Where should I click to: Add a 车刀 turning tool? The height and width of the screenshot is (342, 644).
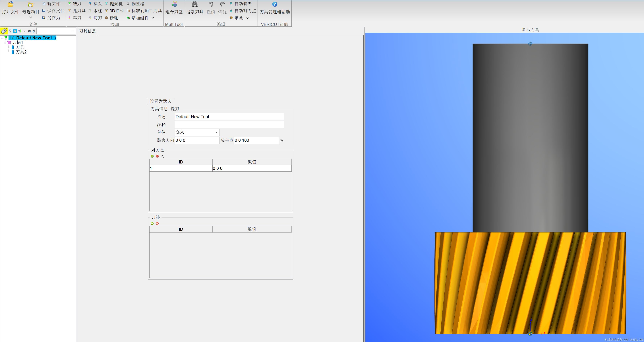pos(75,18)
